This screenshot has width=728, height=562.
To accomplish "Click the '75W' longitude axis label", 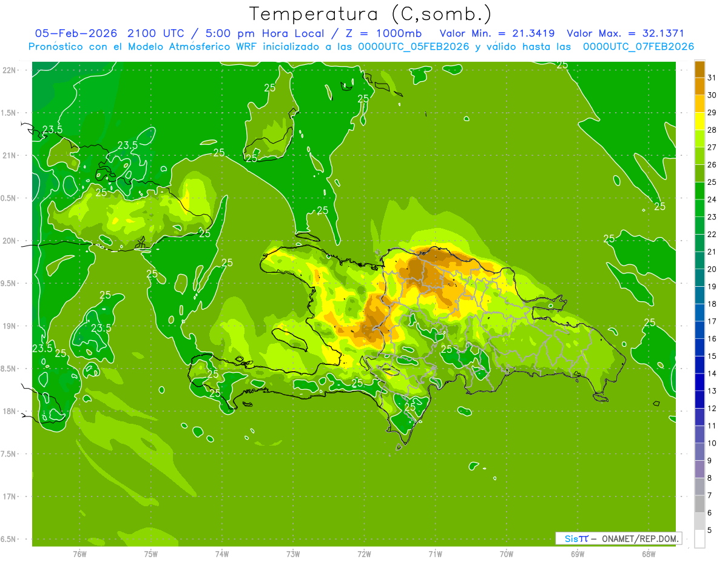I will 151,554.
